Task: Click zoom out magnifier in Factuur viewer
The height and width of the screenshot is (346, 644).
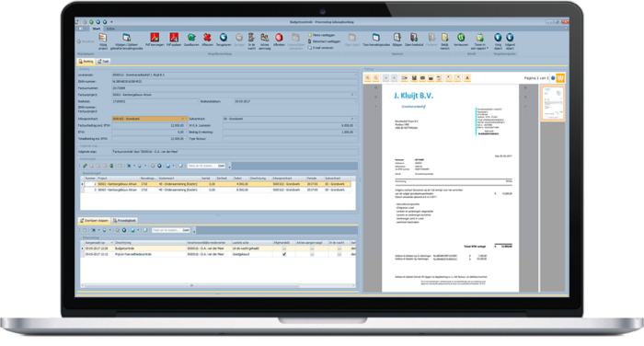Action: point(375,78)
